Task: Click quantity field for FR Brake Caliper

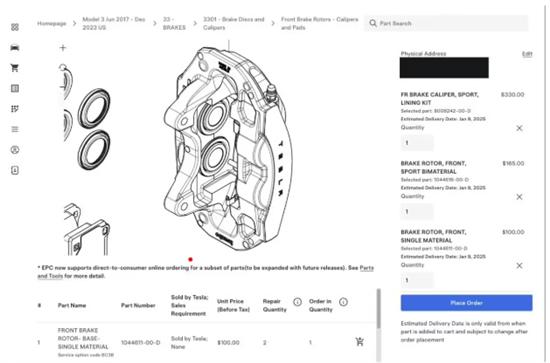Action: pos(417,143)
